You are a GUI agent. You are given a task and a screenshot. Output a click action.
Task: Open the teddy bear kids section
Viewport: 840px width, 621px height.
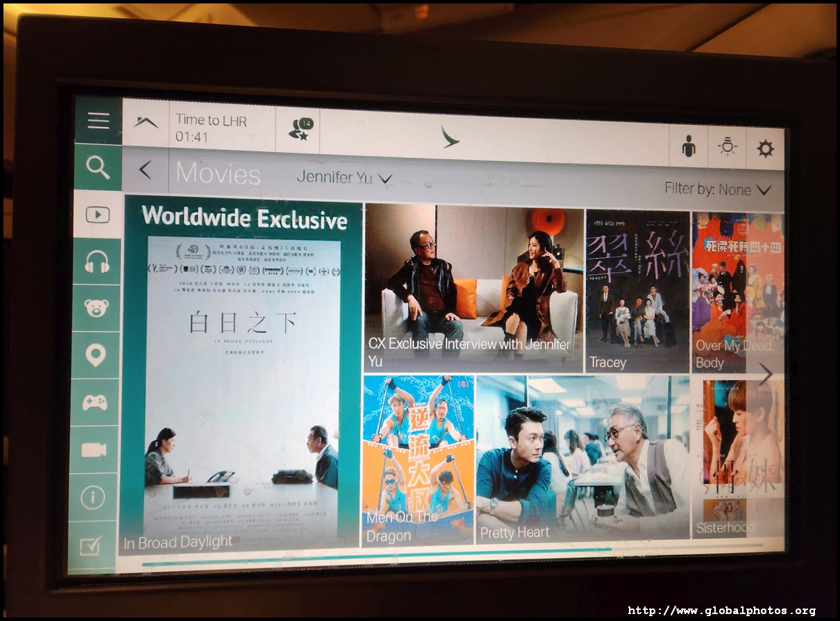pos(96,308)
